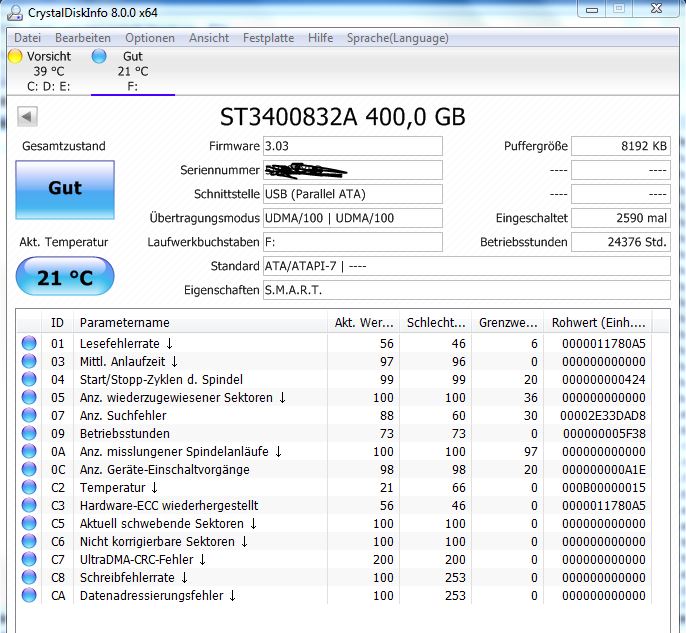Click the Rohwert column header
Viewport: 686px width, 633px height.
[x=598, y=323]
